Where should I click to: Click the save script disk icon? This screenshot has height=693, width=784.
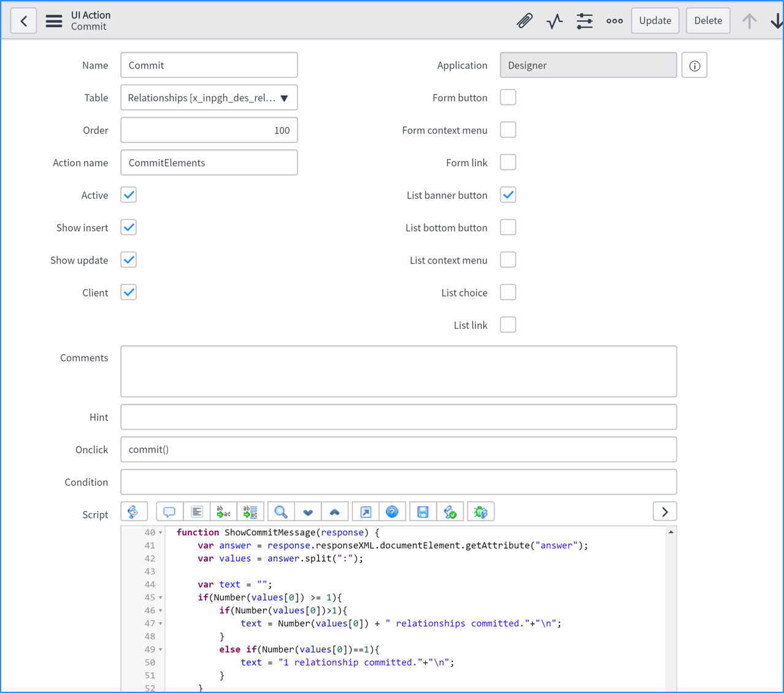coord(423,512)
